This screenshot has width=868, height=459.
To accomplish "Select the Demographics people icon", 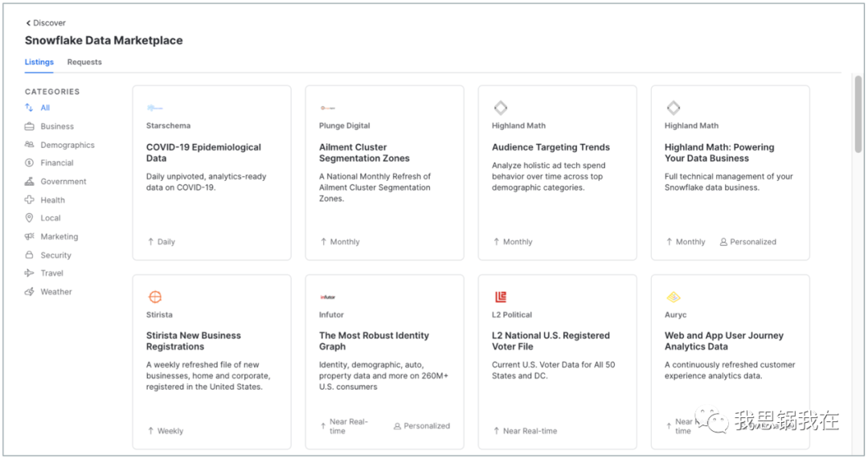I will click(30, 145).
